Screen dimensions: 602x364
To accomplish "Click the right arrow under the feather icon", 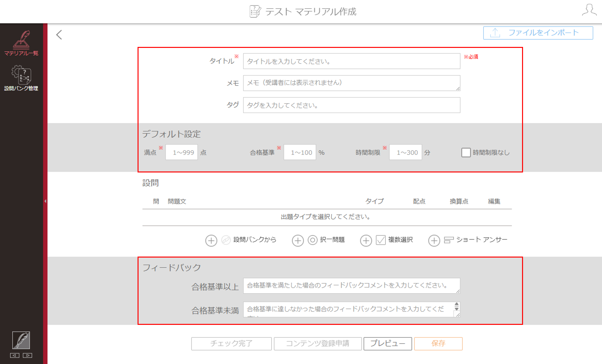I will (x=28, y=355).
